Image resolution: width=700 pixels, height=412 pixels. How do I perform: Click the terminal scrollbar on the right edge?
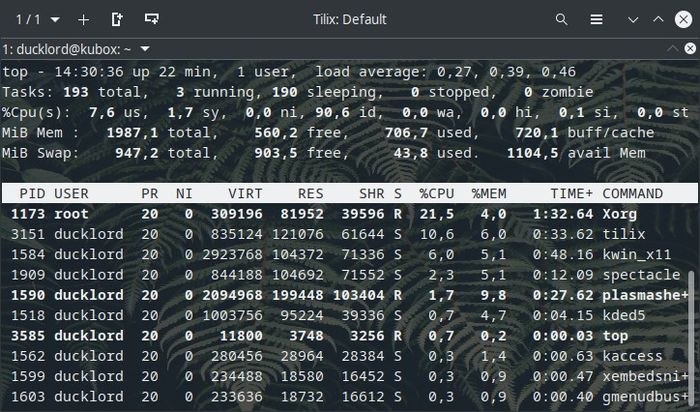tap(692, 339)
